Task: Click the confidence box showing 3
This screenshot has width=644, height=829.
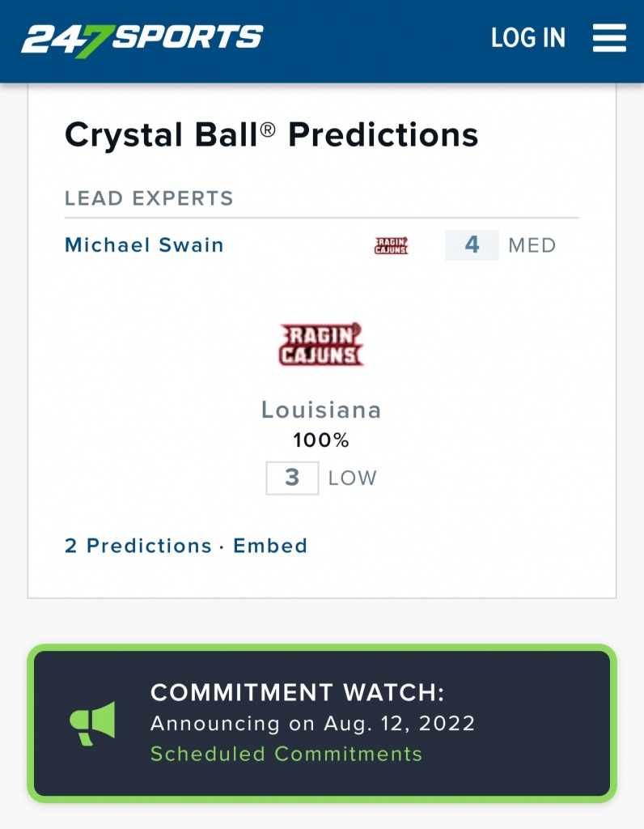Action: point(292,478)
